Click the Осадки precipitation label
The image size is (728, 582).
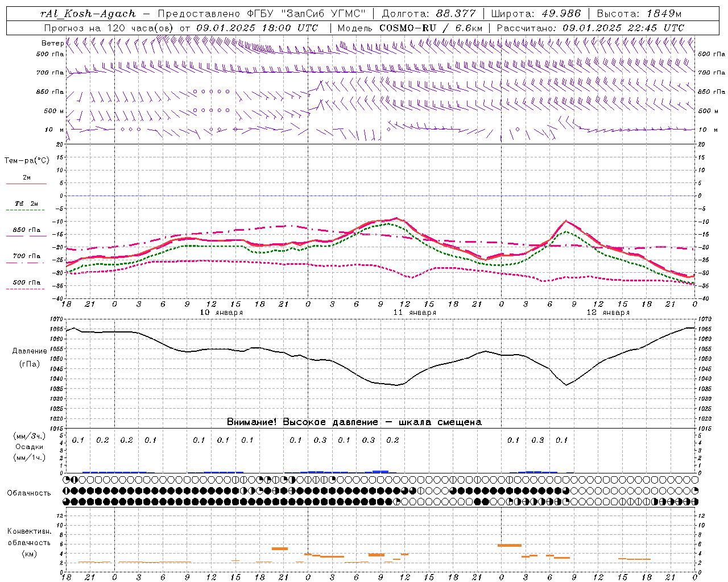click(x=30, y=447)
